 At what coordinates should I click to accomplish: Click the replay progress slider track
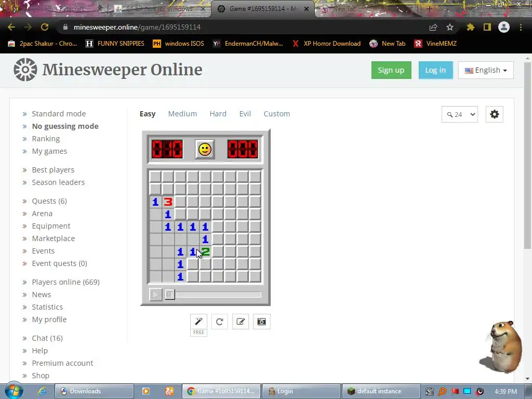coord(213,294)
